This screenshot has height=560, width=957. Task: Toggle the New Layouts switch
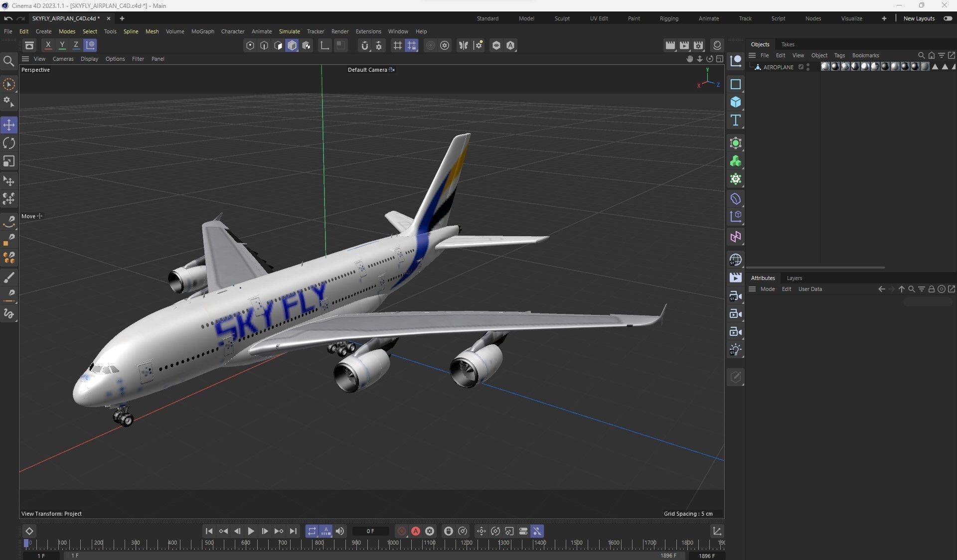948,18
